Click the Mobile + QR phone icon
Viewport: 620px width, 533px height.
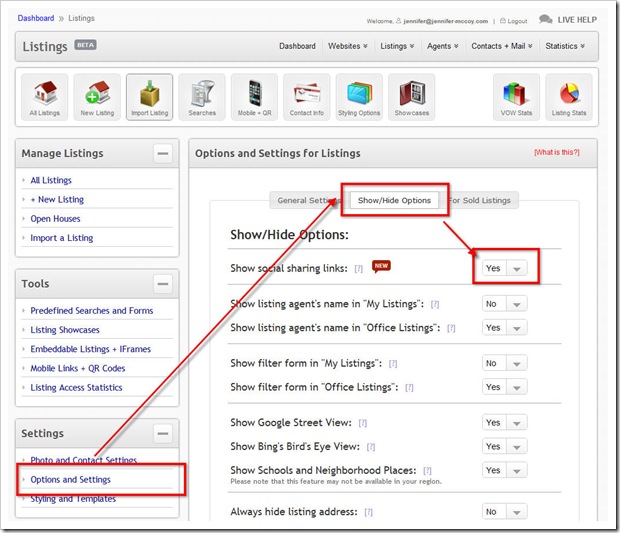(255, 97)
